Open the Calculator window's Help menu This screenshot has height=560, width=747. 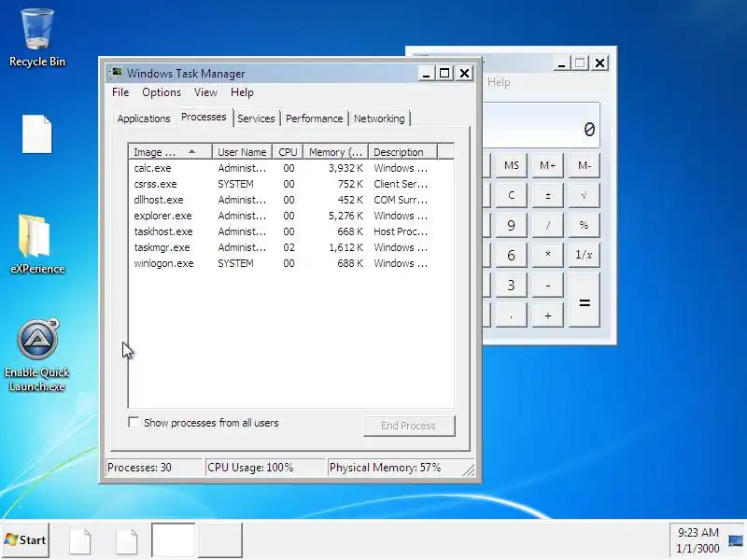[499, 82]
